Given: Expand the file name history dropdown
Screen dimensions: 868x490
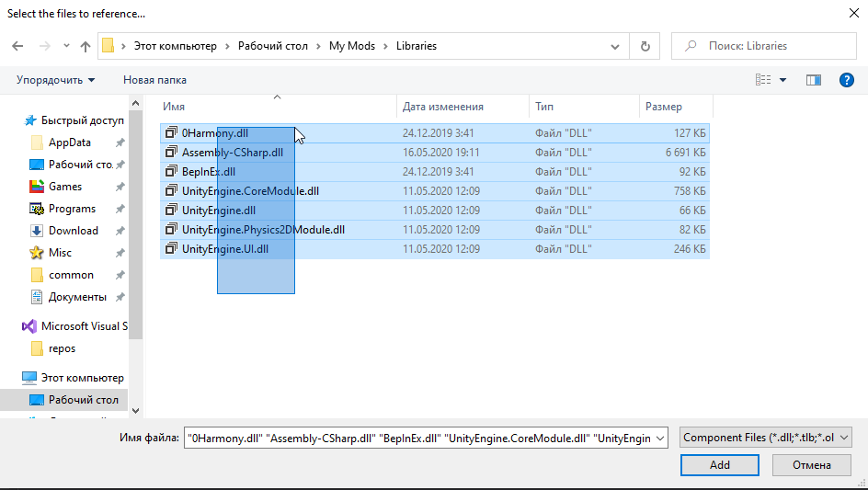Looking at the screenshot, I should [660, 439].
